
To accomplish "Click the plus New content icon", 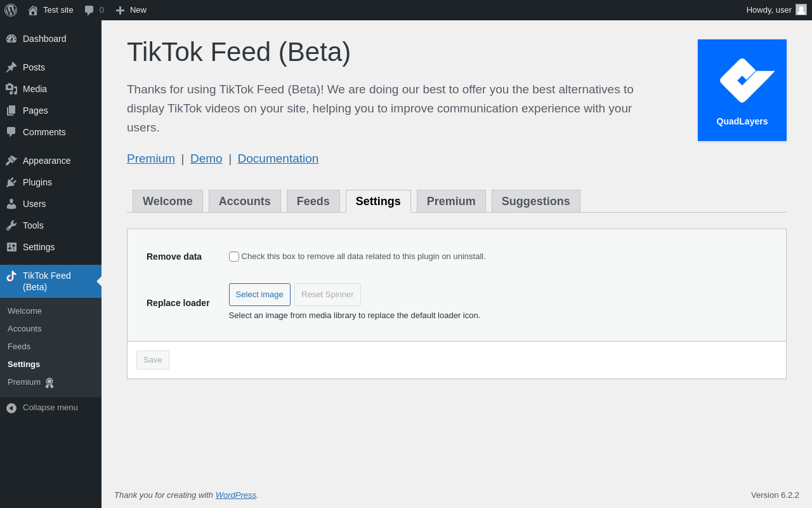I will point(120,10).
